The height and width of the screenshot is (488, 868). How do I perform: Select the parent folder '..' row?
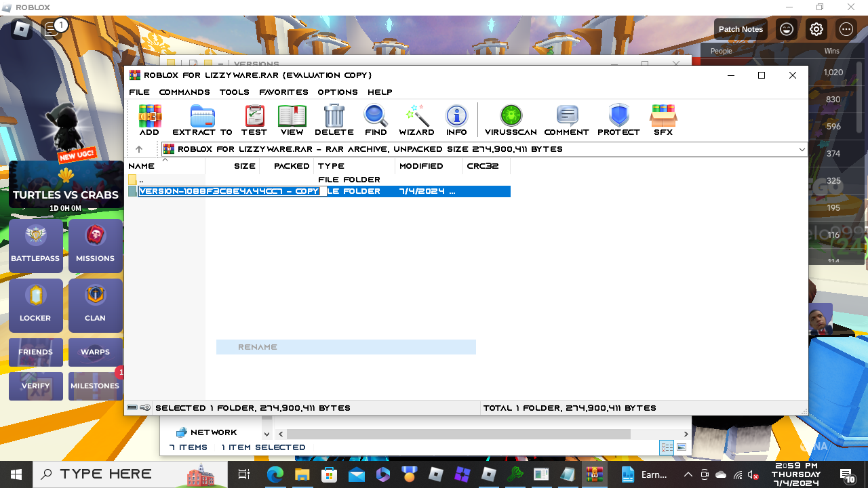coord(319,180)
